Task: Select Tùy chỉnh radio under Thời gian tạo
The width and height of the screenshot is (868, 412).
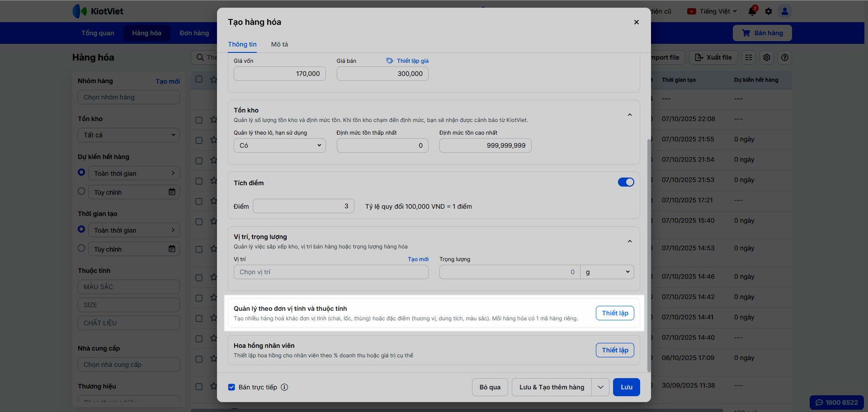Action: click(81, 248)
